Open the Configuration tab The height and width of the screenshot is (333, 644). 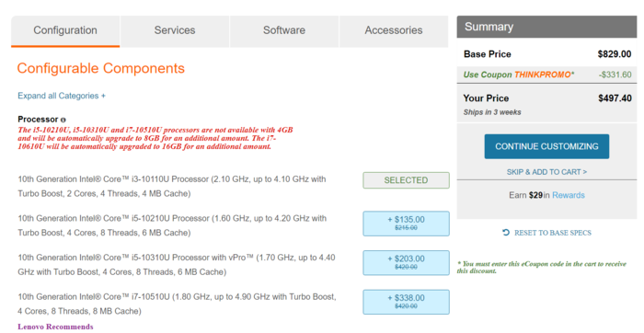[x=65, y=30]
